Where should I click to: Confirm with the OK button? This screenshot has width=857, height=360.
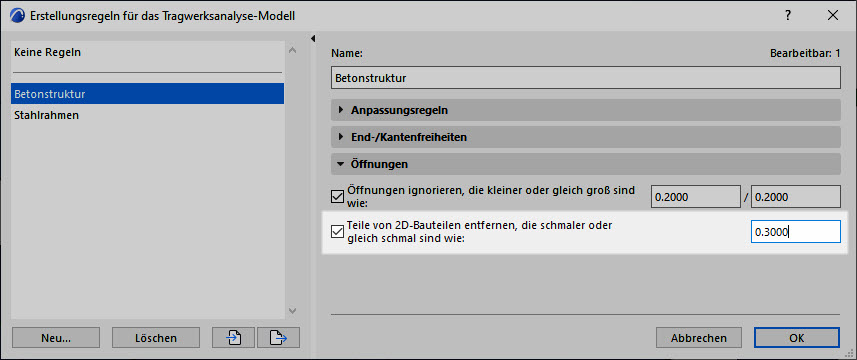[796, 338]
